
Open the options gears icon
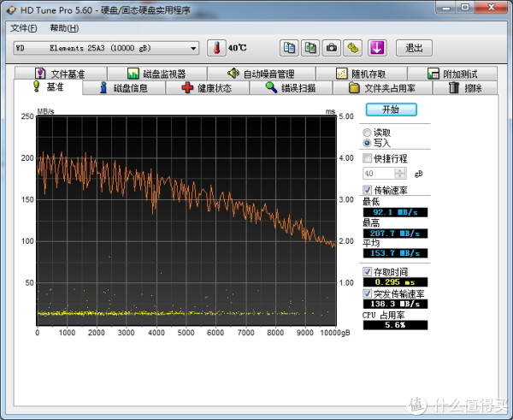point(352,48)
